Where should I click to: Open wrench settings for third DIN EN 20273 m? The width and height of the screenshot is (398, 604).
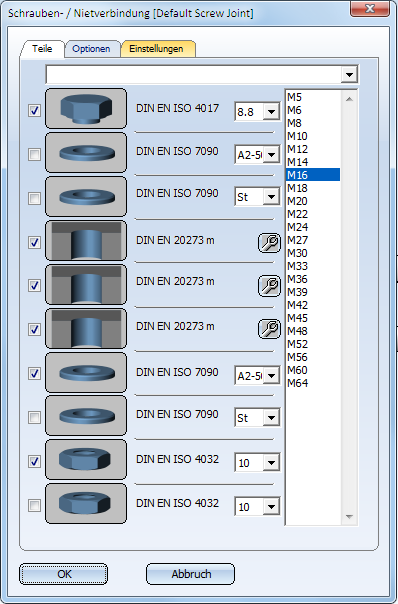[x=269, y=329]
